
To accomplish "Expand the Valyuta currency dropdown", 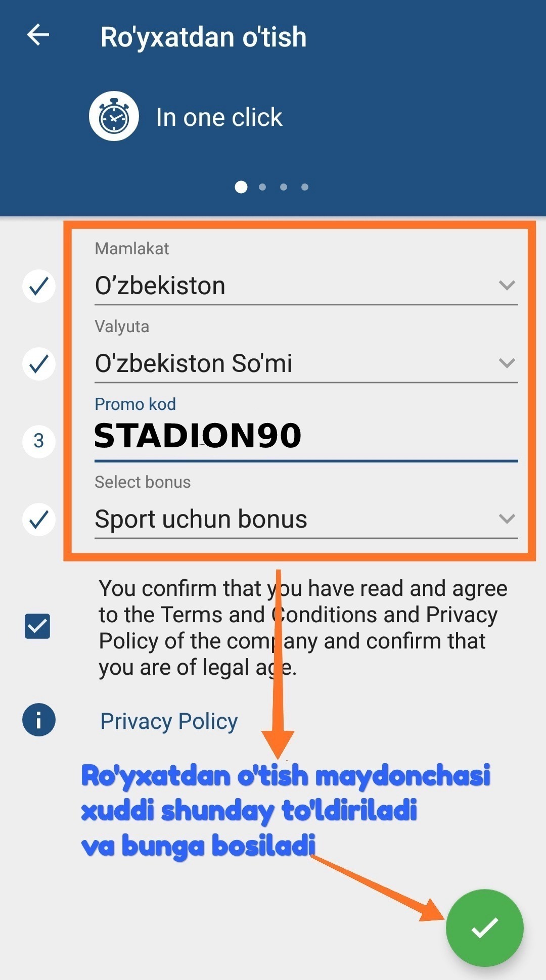I will (x=305, y=364).
